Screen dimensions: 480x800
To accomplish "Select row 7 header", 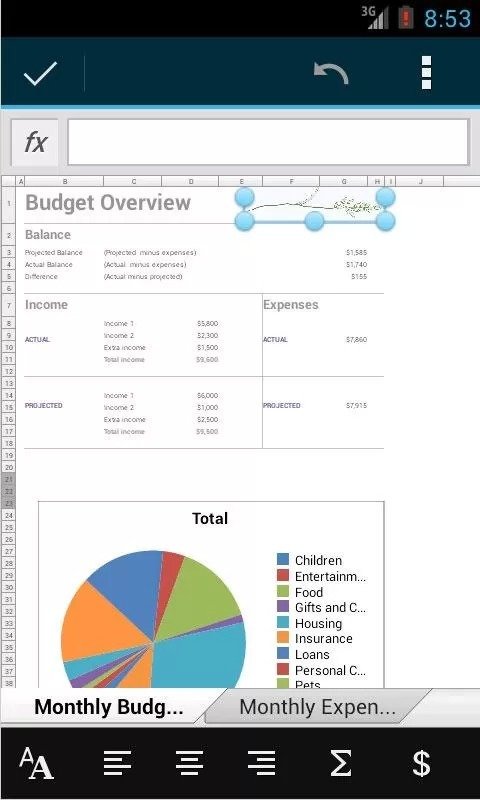I will pyautogui.click(x=9, y=305).
